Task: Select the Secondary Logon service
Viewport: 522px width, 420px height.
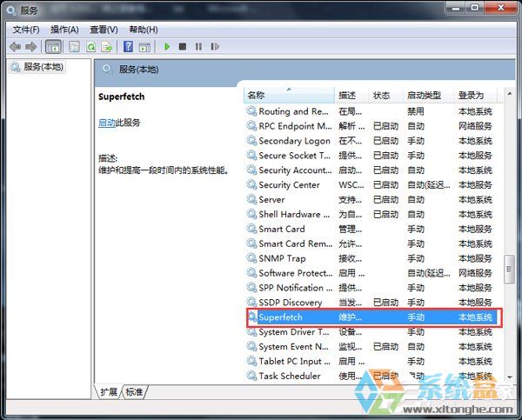Action: [371, 141]
